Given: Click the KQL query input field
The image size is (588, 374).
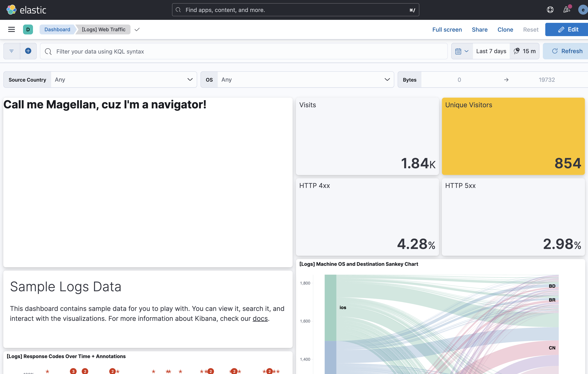Looking at the screenshot, I should 244,51.
